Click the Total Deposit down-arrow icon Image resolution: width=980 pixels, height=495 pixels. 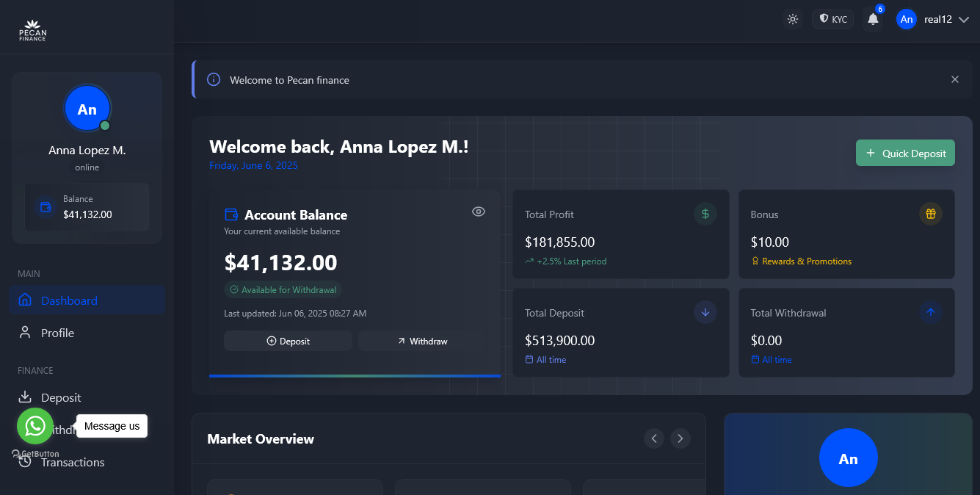click(x=705, y=312)
